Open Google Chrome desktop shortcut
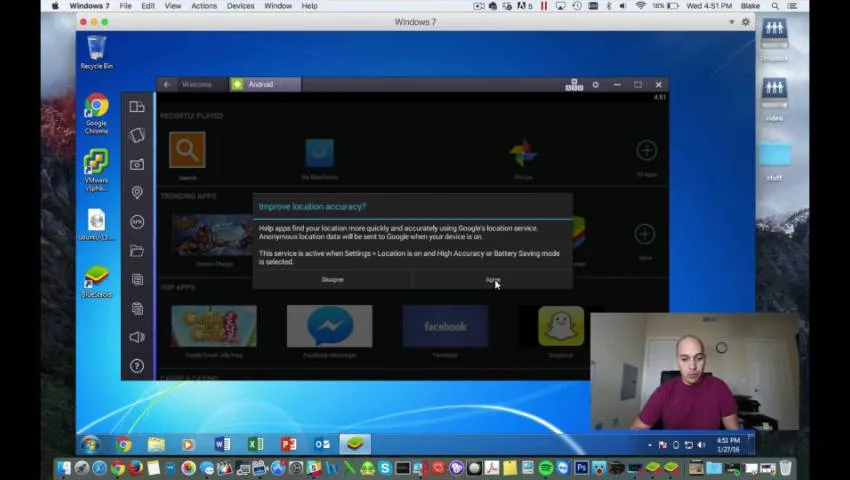The height and width of the screenshot is (480, 850). click(96, 113)
